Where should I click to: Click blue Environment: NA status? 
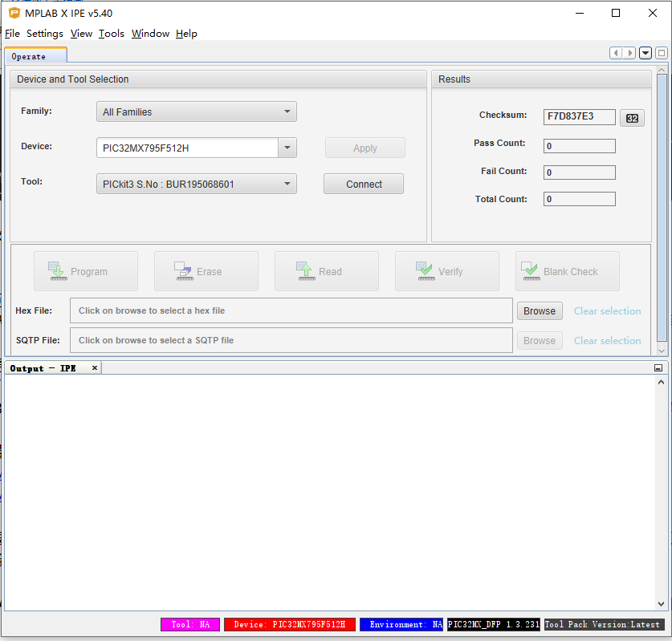click(401, 624)
